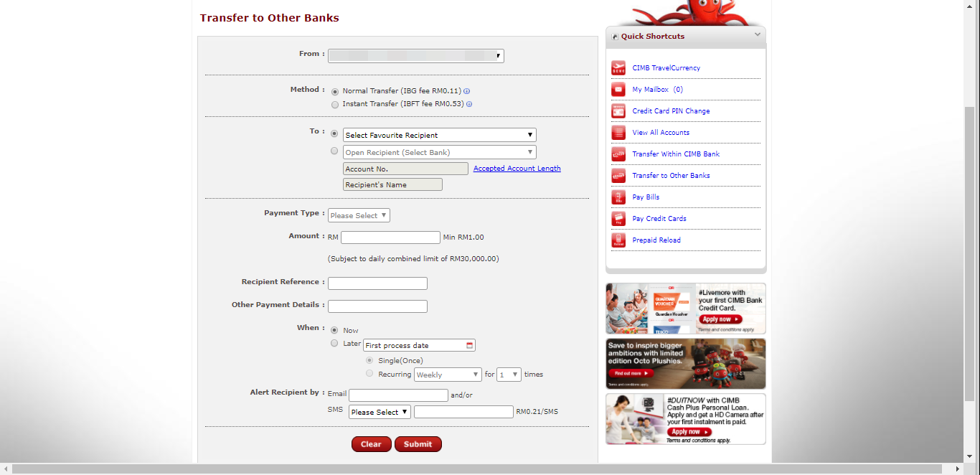This screenshot has height=475, width=980.
Task: Choose the Favourite Recipient radio option
Action: pos(334,133)
